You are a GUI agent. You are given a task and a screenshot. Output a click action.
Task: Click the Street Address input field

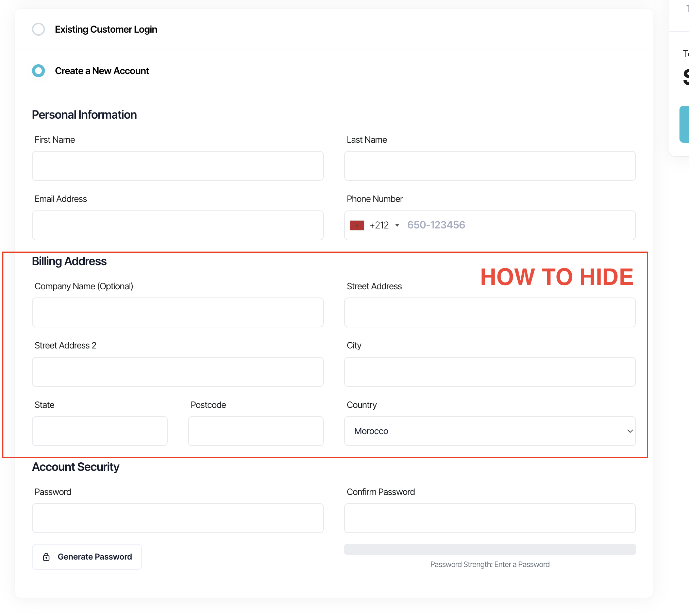coord(490,312)
